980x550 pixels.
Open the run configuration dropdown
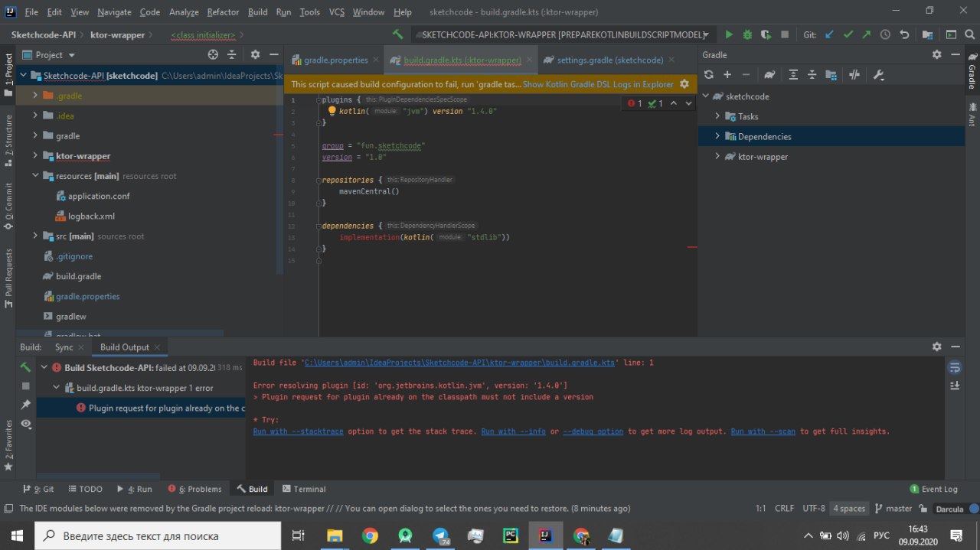tap(563, 34)
